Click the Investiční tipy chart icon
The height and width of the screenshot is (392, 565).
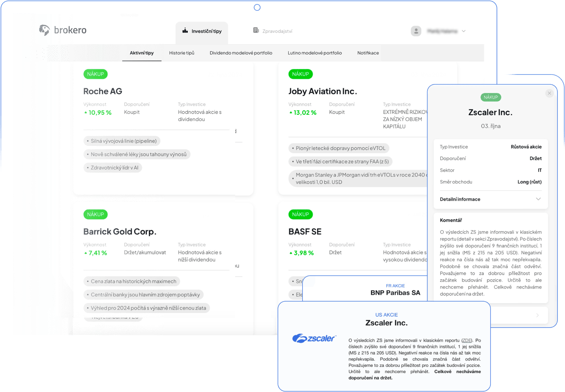click(185, 31)
